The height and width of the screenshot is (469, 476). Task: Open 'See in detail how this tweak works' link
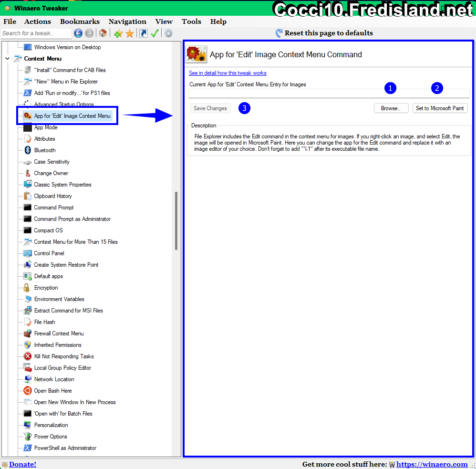228,73
